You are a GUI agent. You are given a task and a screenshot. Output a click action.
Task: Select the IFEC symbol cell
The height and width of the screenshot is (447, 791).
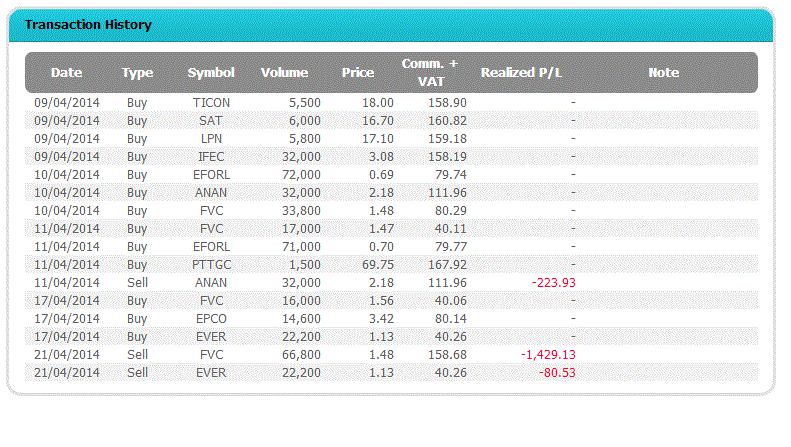(211, 156)
